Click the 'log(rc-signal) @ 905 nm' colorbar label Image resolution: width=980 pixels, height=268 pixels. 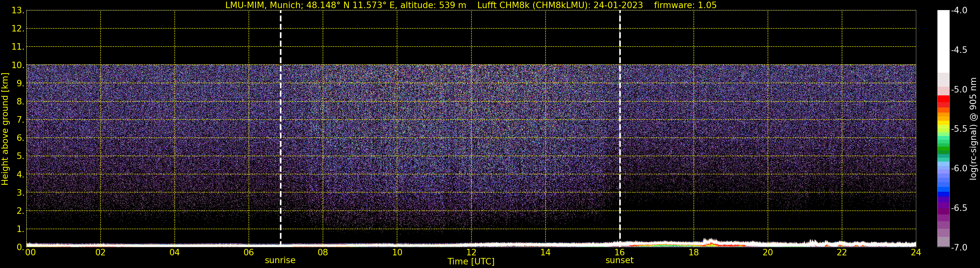coord(973,129)
